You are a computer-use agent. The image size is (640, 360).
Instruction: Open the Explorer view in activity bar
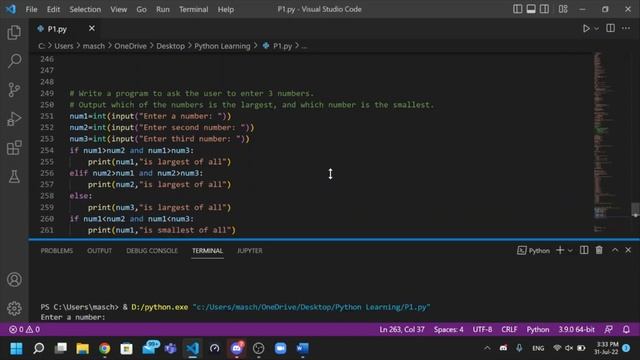pos(14,32)
